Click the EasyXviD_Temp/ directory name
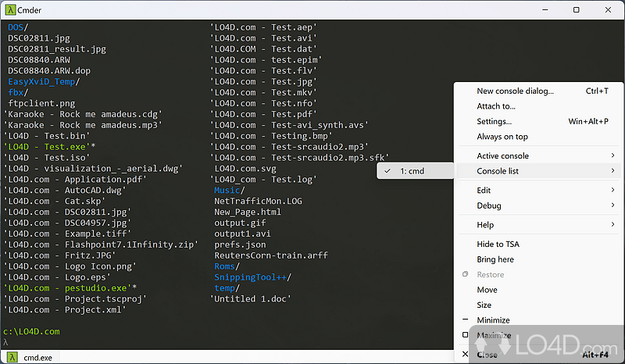 (44, 82)
